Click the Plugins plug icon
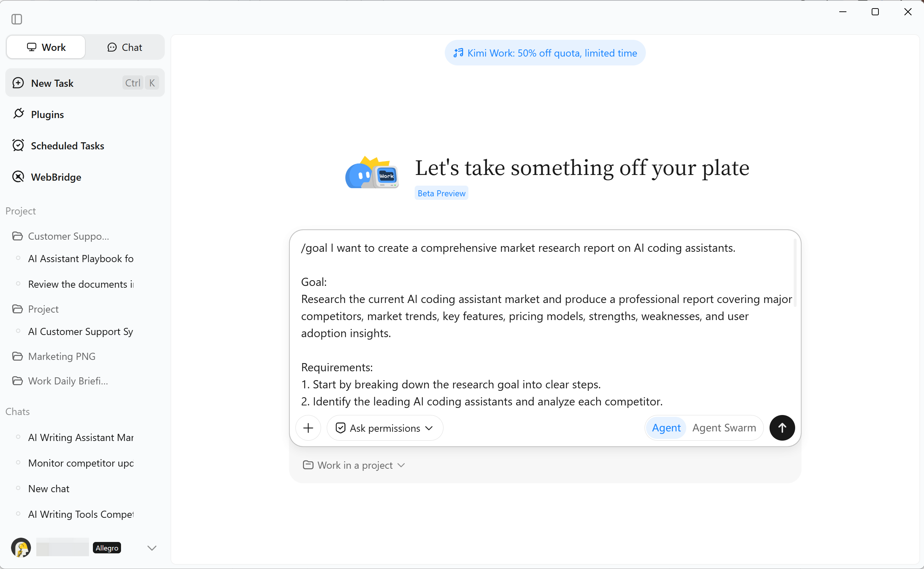This screenshot has width=924, height=569. point(19,114)
